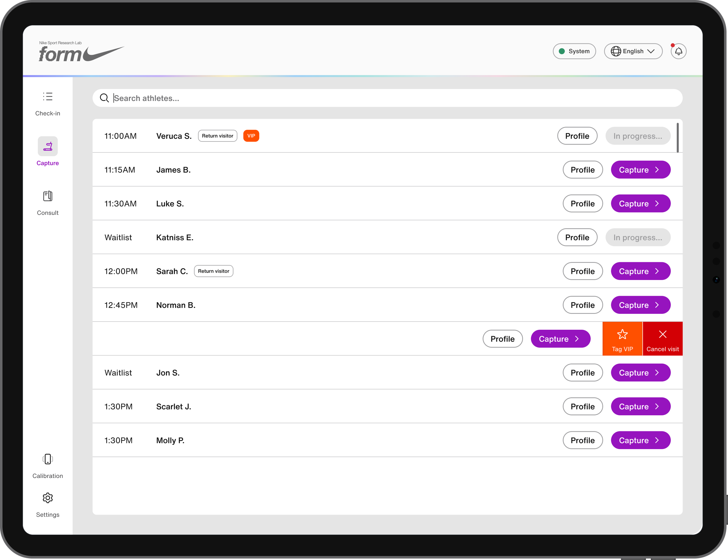728x560 pixels.
Task: Start capture for James B.
Action: click(640, 170)
